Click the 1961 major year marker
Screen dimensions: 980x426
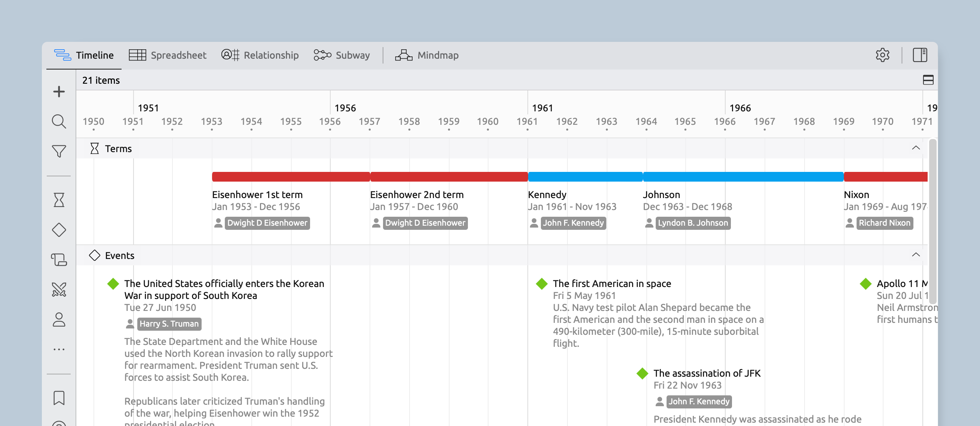tap(542, 108)
